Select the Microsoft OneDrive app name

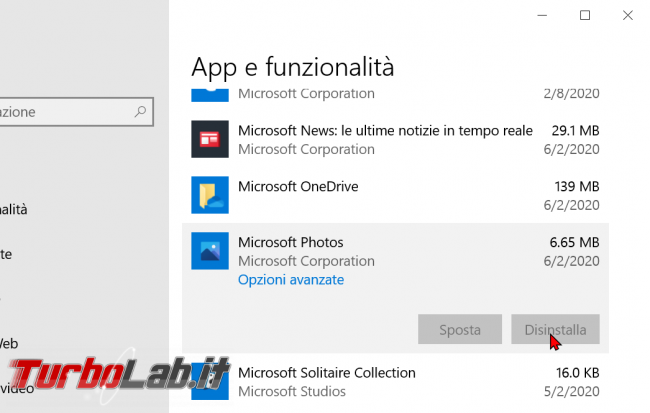tap(298, 187)
